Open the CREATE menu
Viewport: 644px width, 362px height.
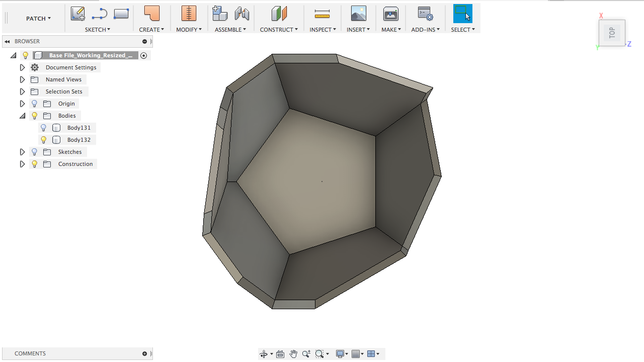coord(151,30)
